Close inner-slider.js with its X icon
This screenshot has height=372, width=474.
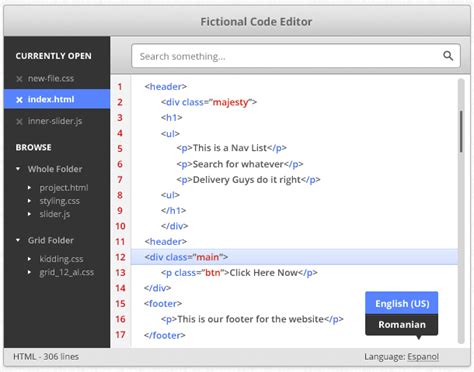click(x=19, y=122)
